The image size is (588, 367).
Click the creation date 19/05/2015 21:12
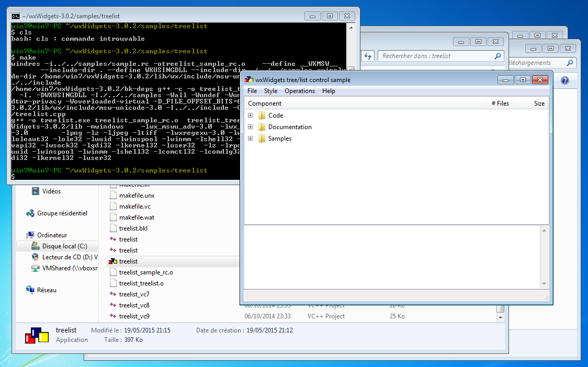click(x=269, y=330)
